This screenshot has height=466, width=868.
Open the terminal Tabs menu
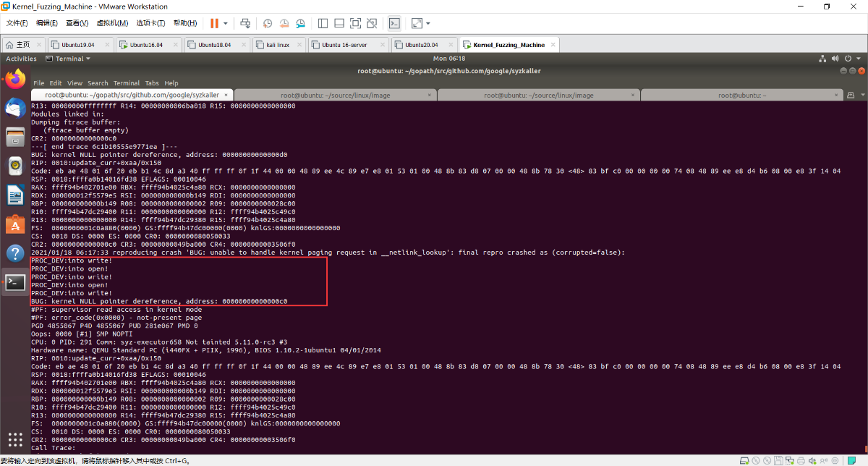[152, 83]
